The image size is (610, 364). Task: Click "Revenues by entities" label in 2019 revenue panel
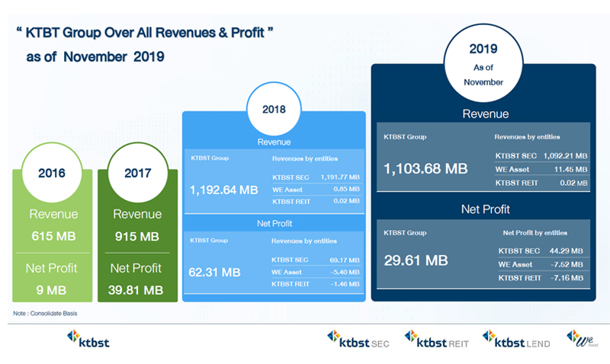[527, 137]
